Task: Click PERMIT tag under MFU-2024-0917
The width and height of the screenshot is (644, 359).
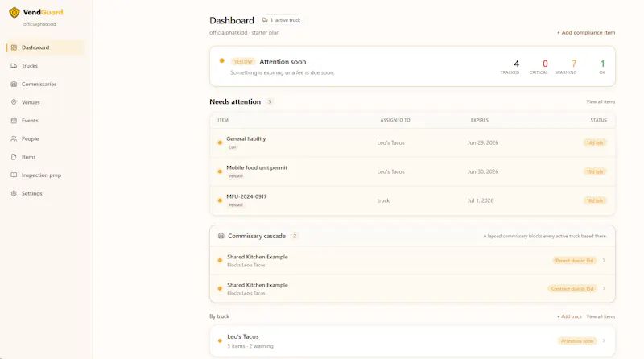Action: (x=236, y=205)
